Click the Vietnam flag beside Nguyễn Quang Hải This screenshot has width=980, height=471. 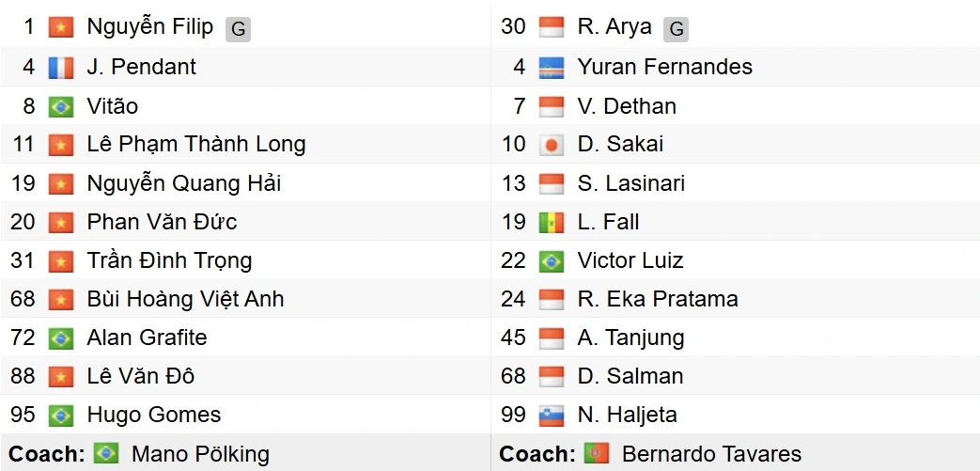pyautogui.click(x=61, y=184)
